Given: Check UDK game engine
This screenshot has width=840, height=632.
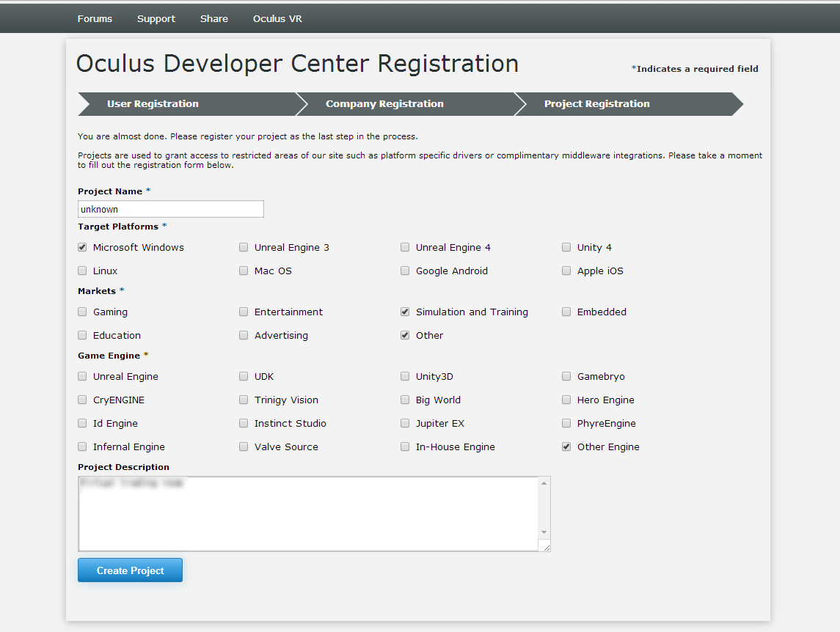Looking at the screenshot, I should (x=244, y=377).
